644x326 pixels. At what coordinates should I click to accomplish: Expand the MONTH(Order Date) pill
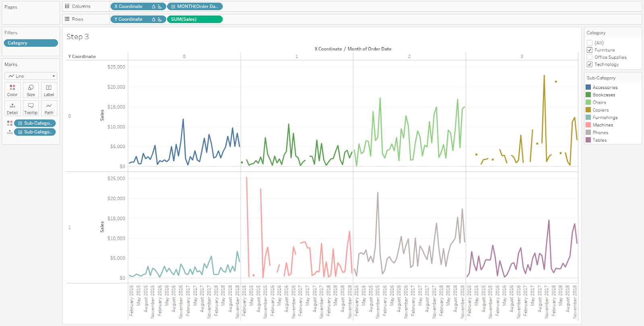click(173, 6)
